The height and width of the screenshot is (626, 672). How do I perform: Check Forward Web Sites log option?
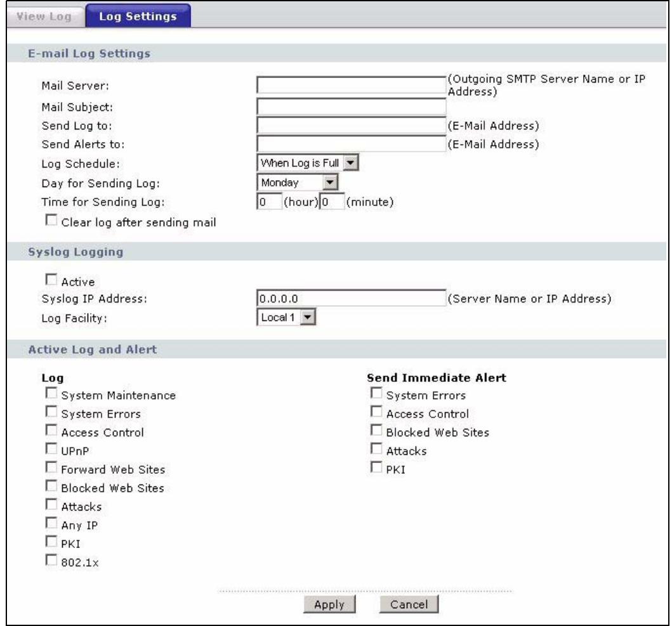[x=51, y=467]
